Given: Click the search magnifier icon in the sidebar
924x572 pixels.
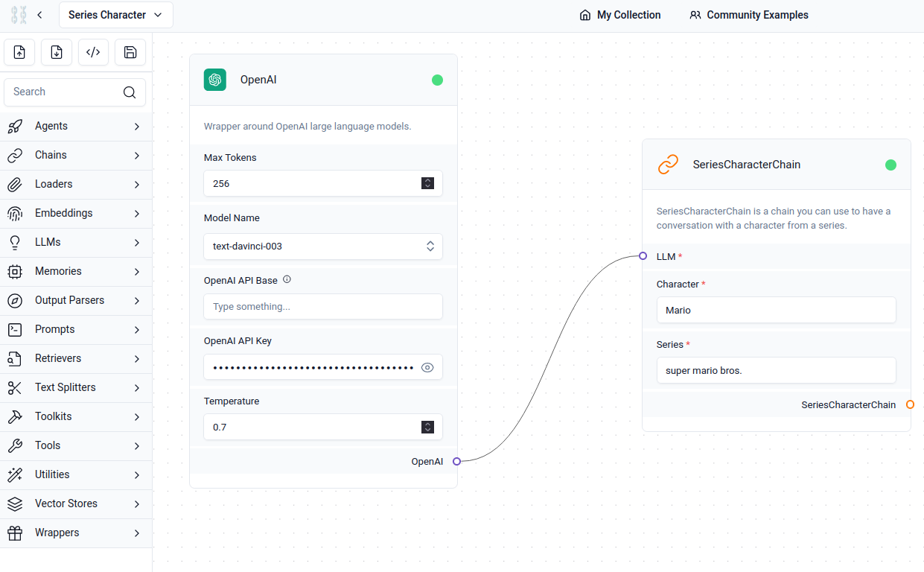Looking at the screenshot, I should click(x=128, y=92).
